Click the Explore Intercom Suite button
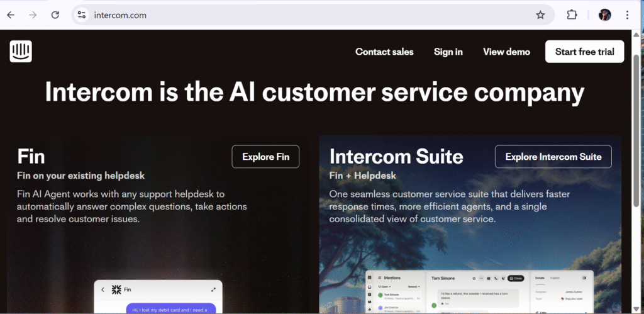Viewport: 644px width, 314px height. 553,157
